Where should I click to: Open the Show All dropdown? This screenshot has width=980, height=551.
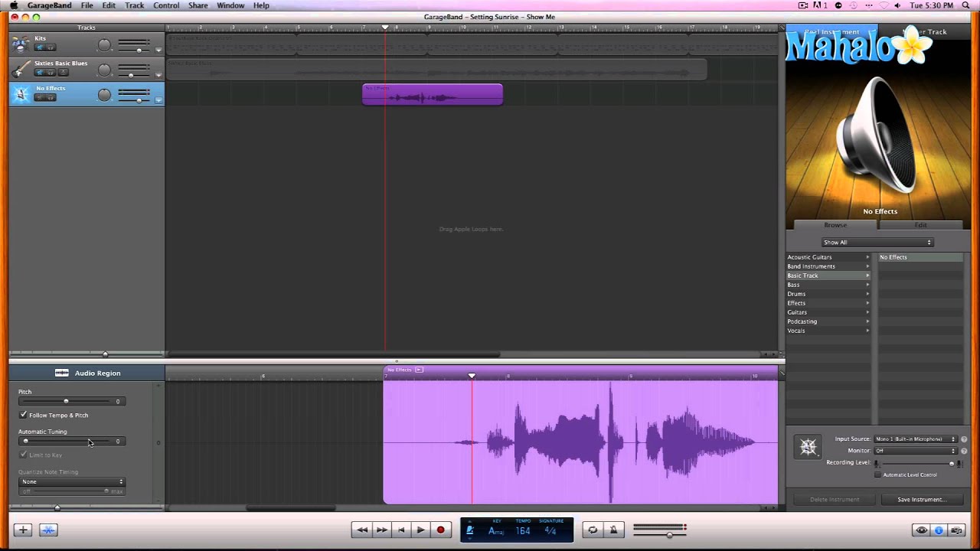[877, 243]
